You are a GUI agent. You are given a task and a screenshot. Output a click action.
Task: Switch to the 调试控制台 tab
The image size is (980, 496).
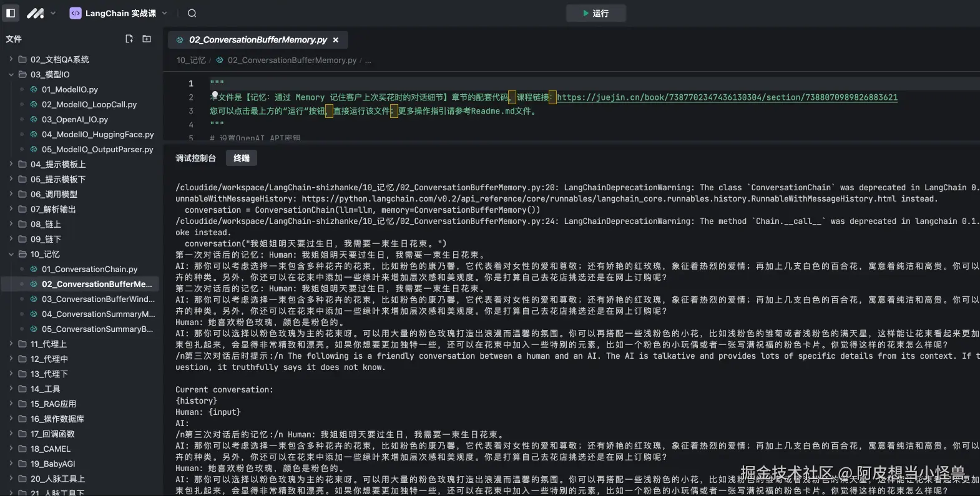click(x=195, y=158)
